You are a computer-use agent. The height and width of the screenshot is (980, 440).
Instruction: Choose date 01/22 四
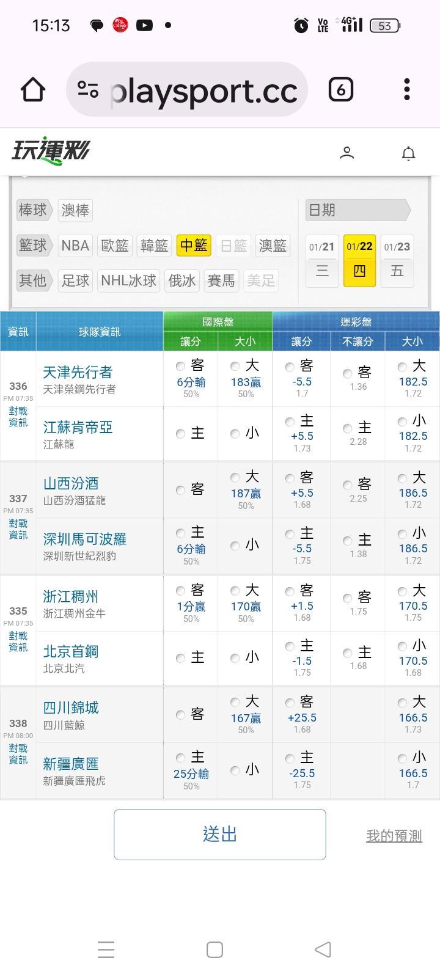tap(359, 261)
